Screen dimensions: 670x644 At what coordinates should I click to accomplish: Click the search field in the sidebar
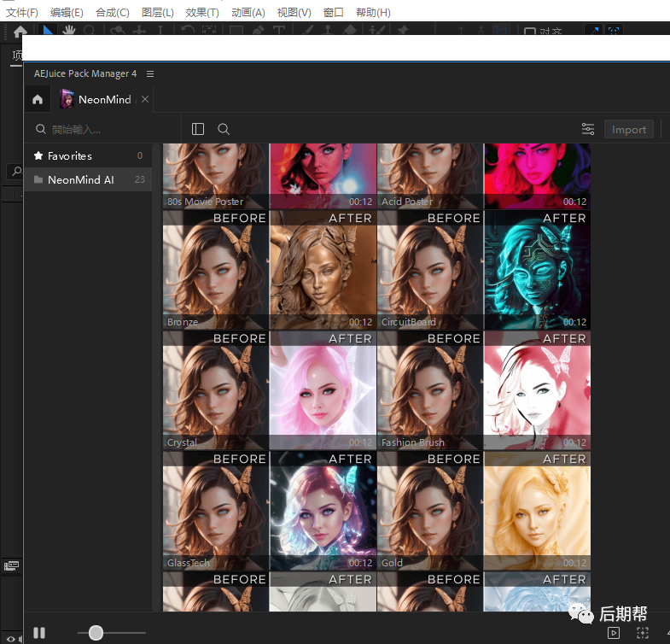click(x=102, y=129)
